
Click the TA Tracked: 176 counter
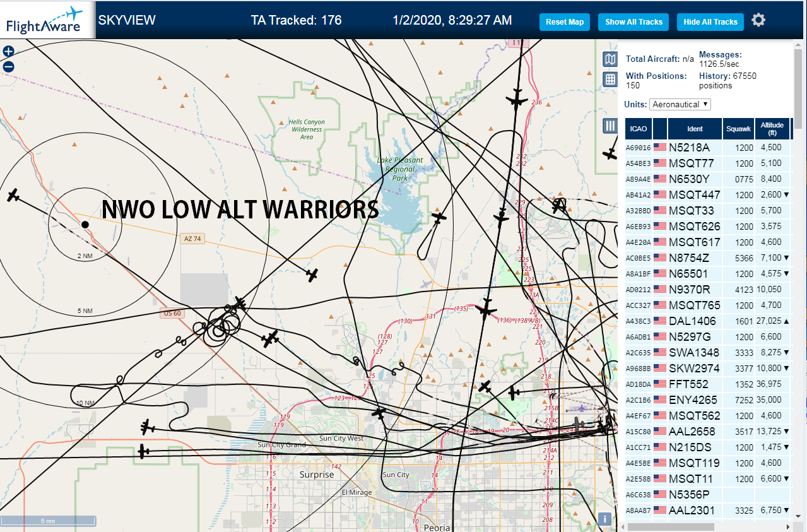pyautogui.click(x=297, y=20)
